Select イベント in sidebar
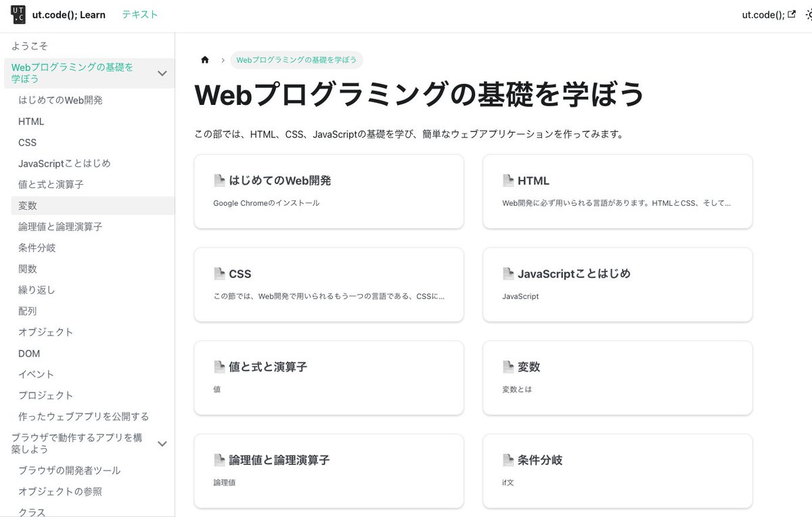This screenshot has width=812, height=517. point(37,374)
